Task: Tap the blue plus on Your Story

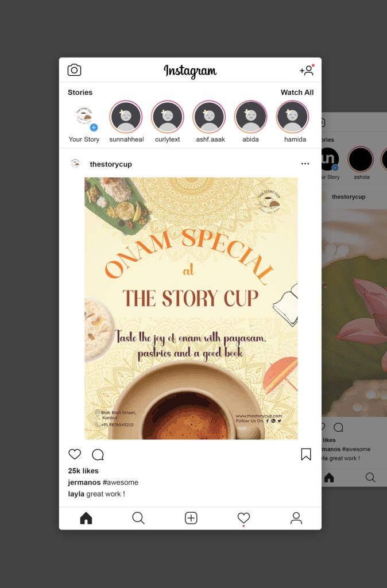Action: click(94, 127)
